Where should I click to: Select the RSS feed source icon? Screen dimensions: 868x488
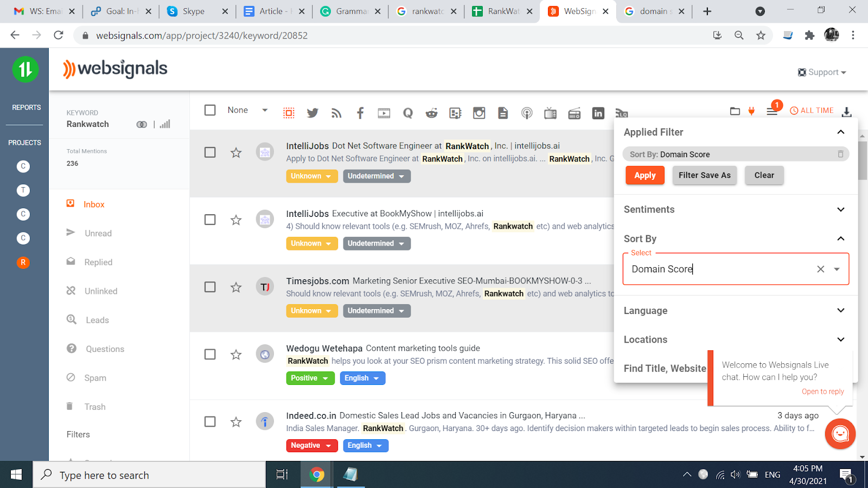336,113
